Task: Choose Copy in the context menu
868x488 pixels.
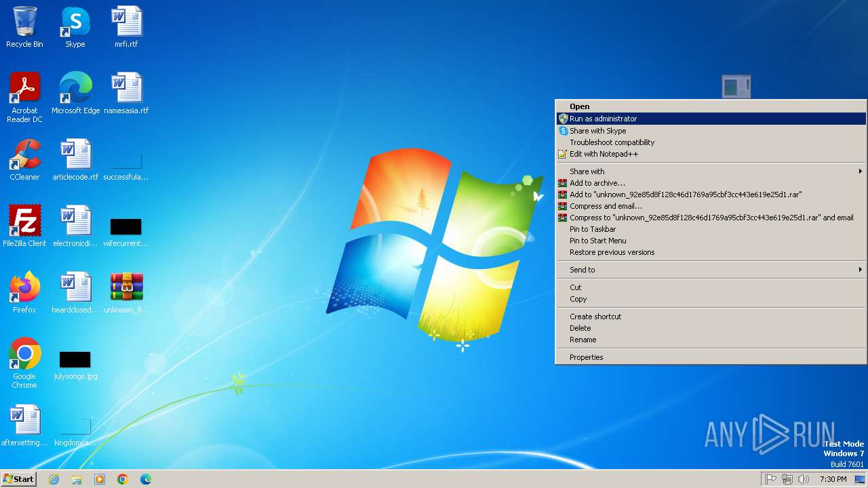Action: (711, 299)
